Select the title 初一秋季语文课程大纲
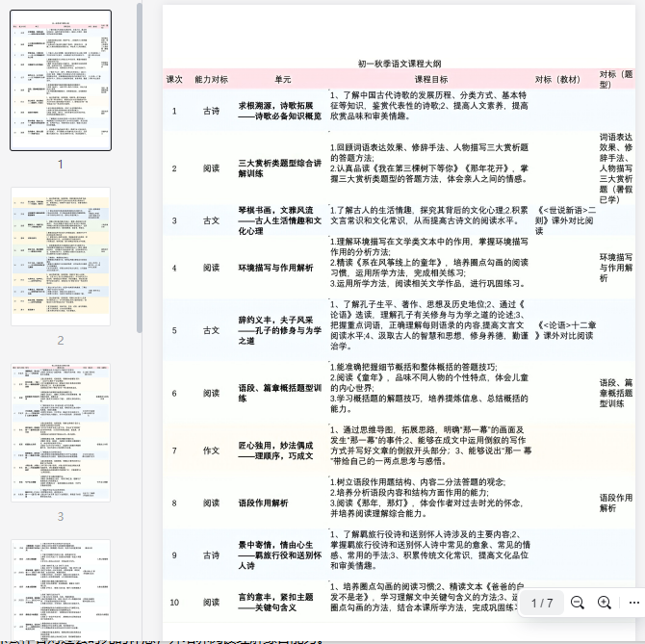Viewport: 645px width, 644px height. (x=400, y=64)
